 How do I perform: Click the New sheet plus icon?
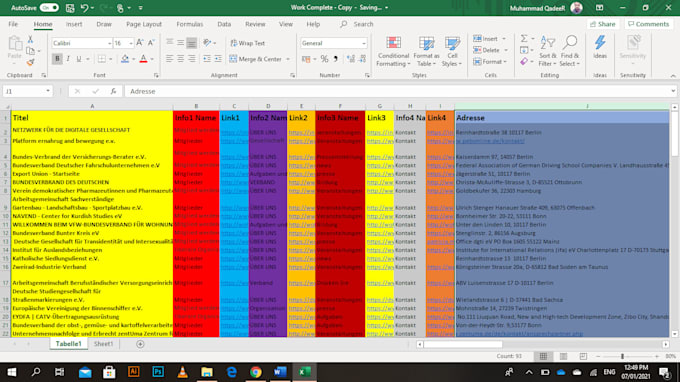click(x=140, y=344)
